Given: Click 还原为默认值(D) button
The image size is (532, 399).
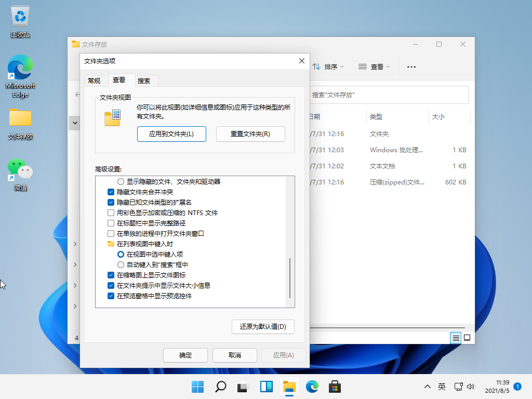Looking at the screenshot, I should pos(263,327).
